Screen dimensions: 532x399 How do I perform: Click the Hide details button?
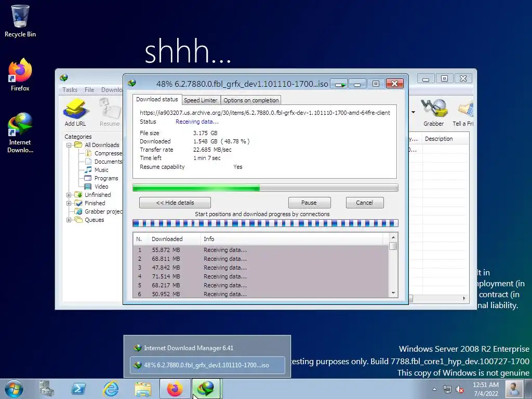click(x=175, y=203)
